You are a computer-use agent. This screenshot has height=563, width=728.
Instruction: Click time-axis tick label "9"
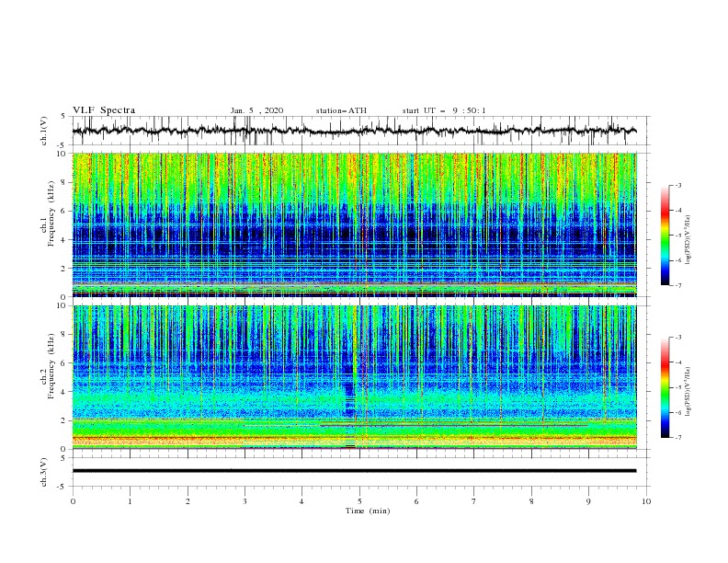point(588,501)
